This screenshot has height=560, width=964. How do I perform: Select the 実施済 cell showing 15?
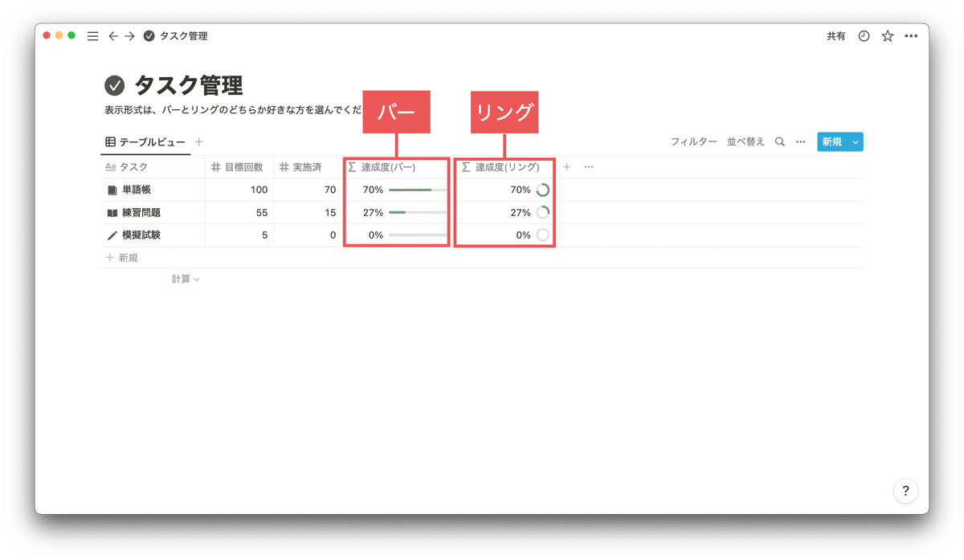click(x=308, y=213)
